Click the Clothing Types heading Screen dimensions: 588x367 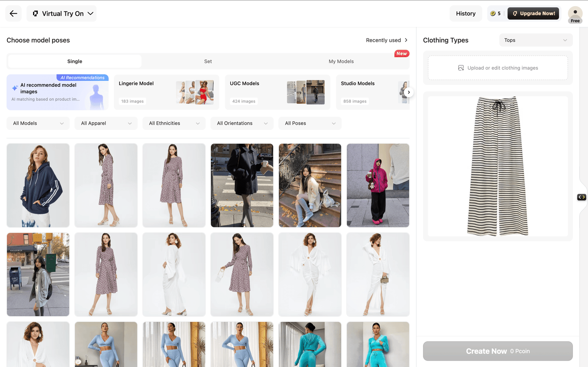coord(445,40)
